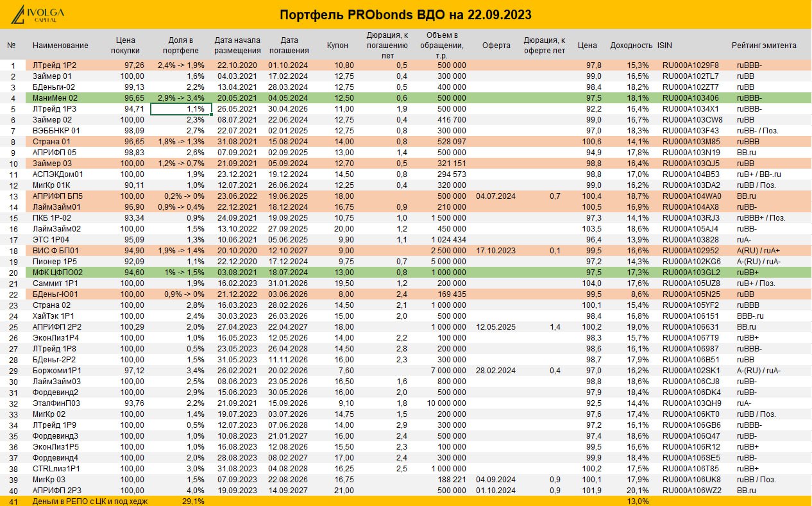The image size is (812, 506).
Task: Select the "АСПЭКДом01" name cell
Action: tap(58, 174)
